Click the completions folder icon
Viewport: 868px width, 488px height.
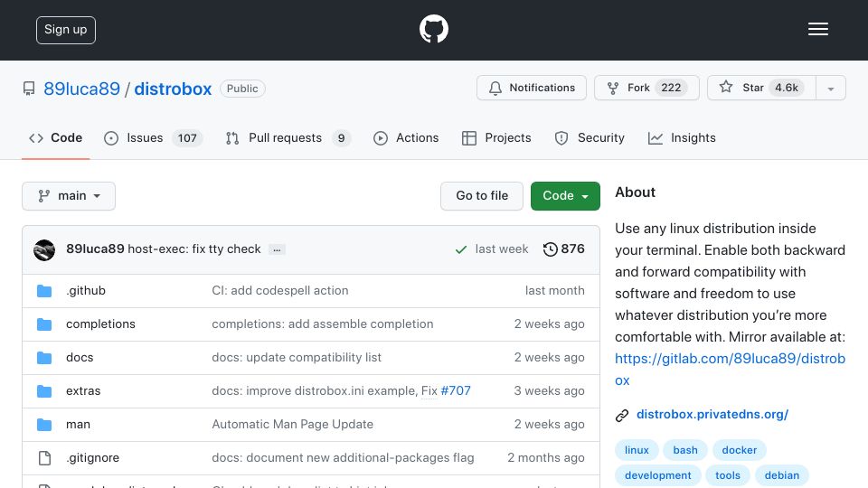point(44,324)
